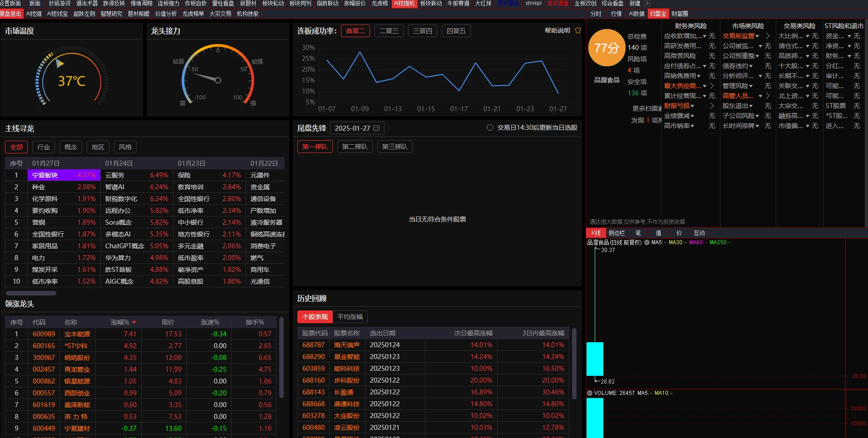Image resolution: width=868 pixels, height=438 pixels.
Task: Click the arrow next to 交易所监管
Action: (x=768, y=36)
